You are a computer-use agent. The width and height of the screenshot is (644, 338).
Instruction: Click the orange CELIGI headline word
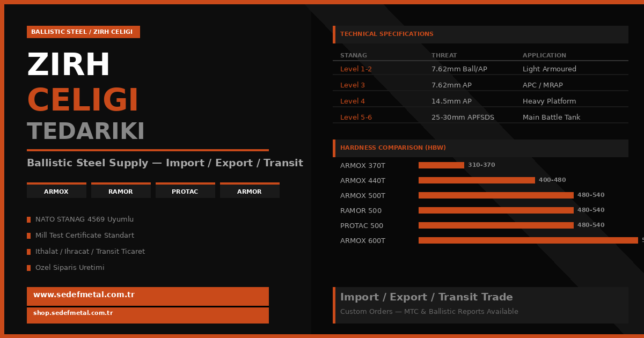pyautogui.click(x=83, y=101)
